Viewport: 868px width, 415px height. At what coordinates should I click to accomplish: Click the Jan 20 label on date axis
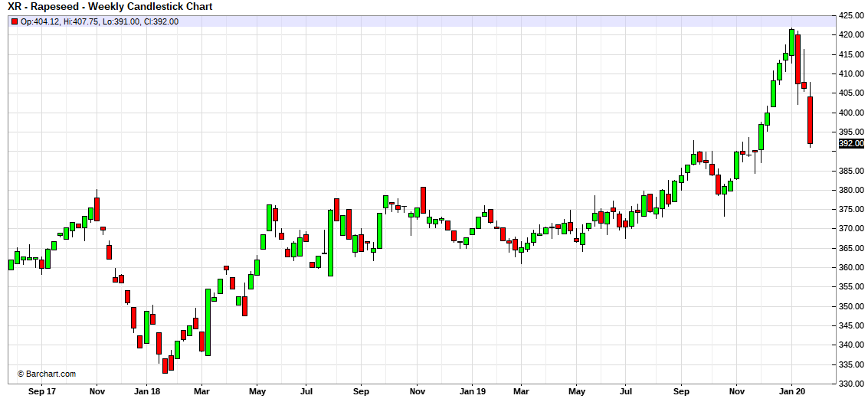point(791,391)
